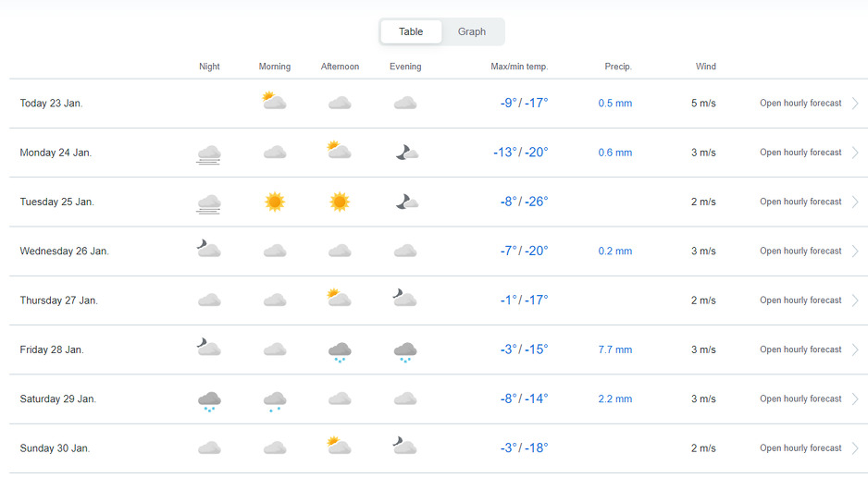Open hourly forecast for Wednesday 26 Jan.
The width and height of the screenshot is (868, 478).
[x=800, y=251]
